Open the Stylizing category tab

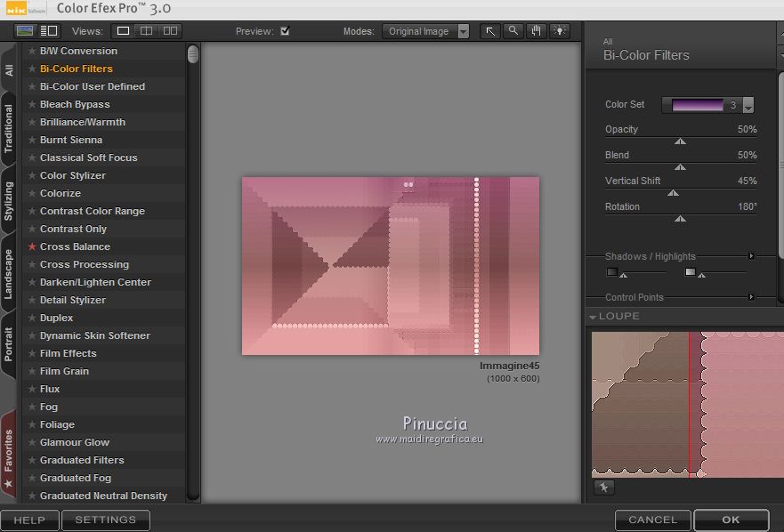point(9,200)
